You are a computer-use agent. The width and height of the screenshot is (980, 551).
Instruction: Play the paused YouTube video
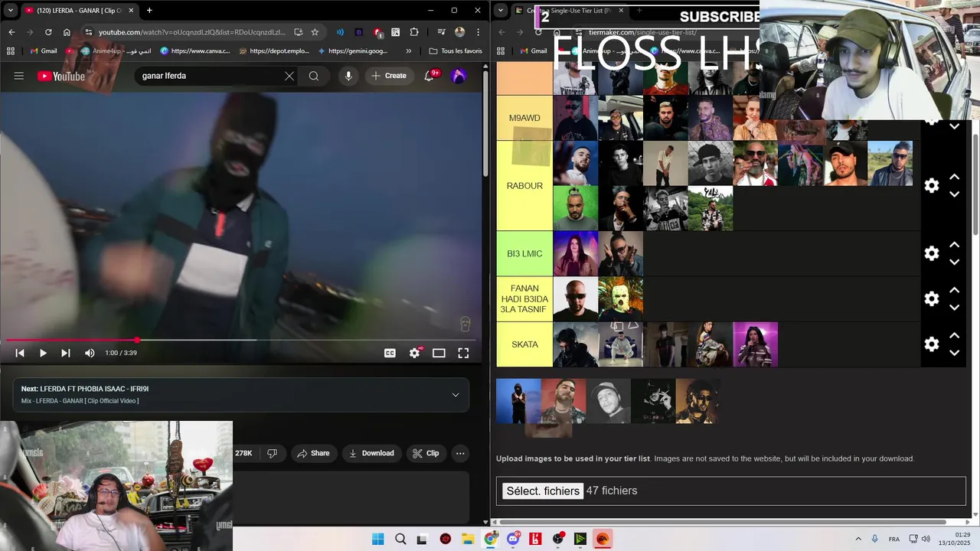(x=43, y=353)
